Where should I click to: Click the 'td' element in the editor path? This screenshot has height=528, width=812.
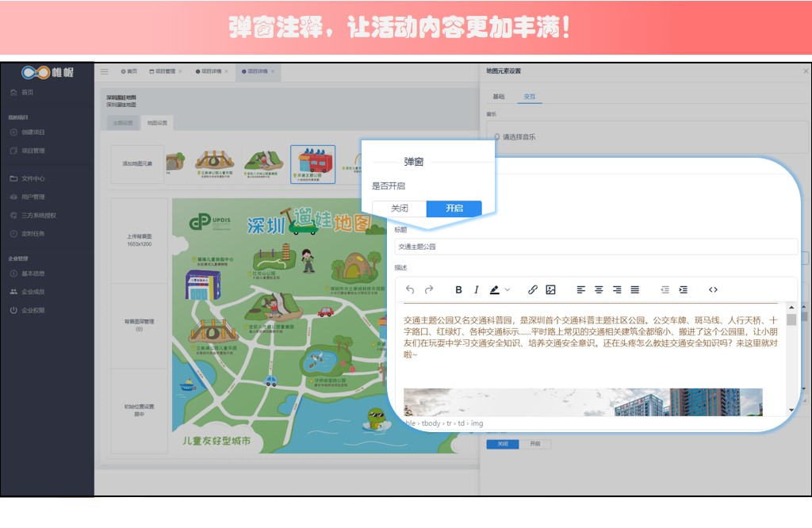pyautogui.click(x=461, y=423)
